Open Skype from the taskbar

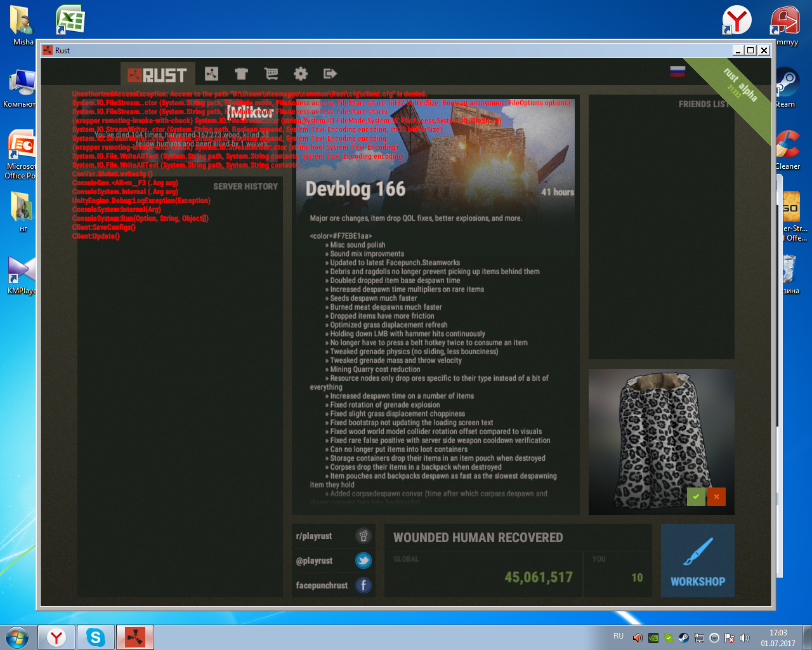[96, 637]
